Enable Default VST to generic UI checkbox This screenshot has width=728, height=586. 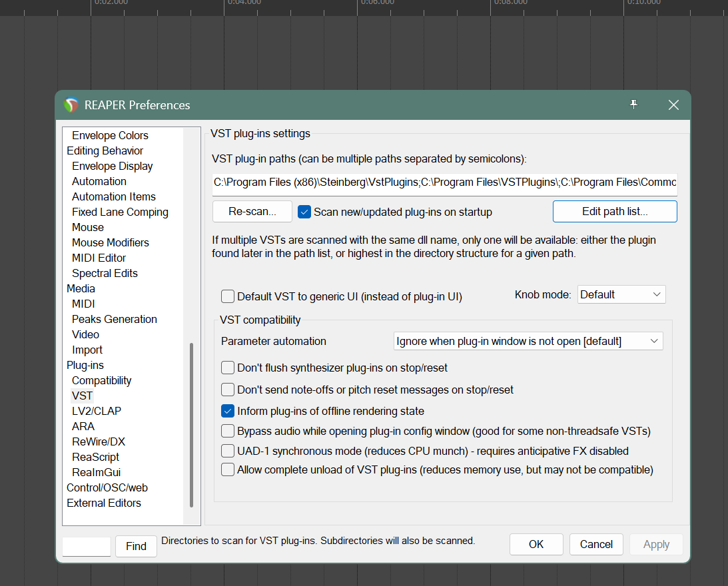[x=228, y=296]
